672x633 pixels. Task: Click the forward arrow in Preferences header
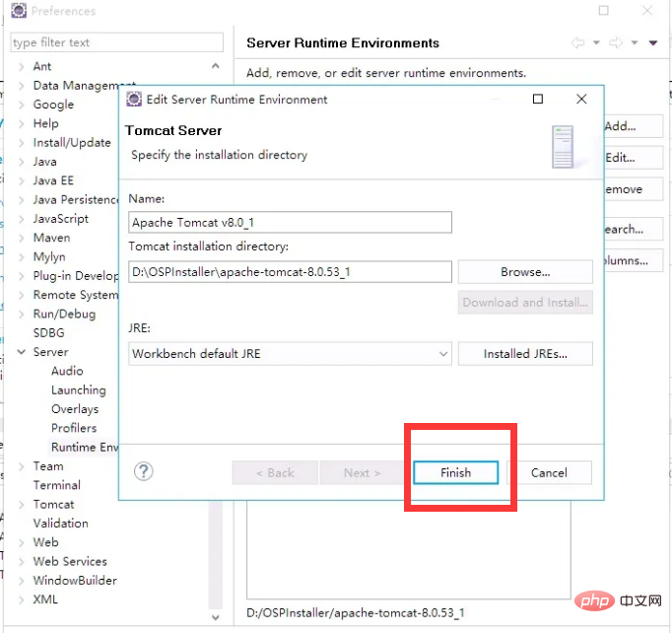[x=614, y=43]
